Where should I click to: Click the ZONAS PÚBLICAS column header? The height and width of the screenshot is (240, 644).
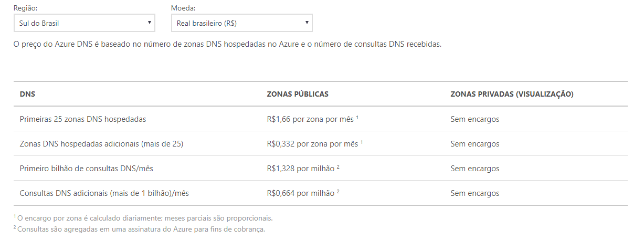pyautogui.click(x=298, y=94)
